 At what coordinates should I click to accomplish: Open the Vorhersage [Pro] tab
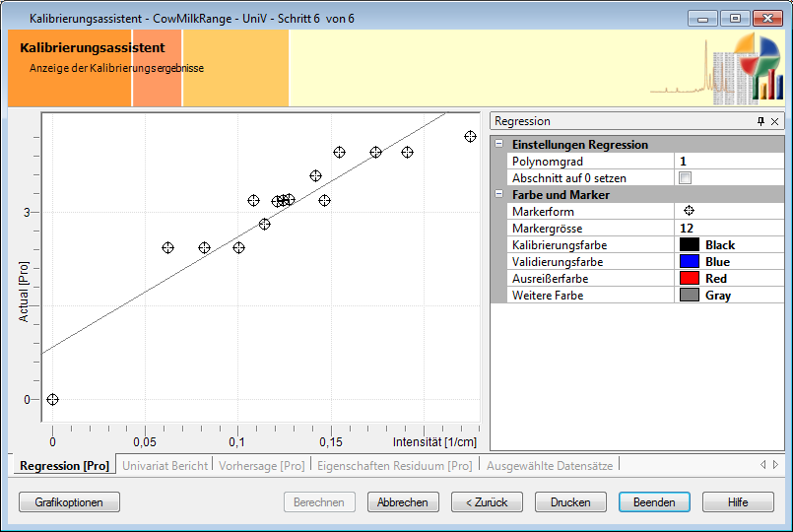tap(262, 465)
